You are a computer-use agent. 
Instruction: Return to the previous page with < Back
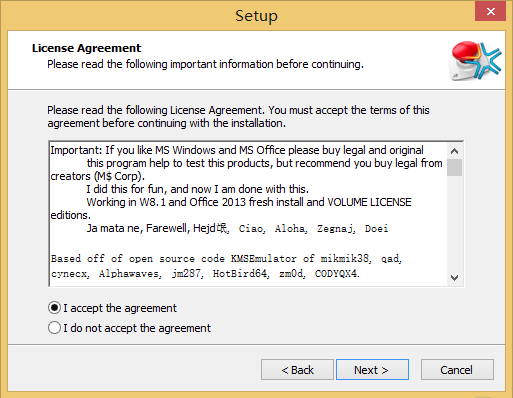297,370
